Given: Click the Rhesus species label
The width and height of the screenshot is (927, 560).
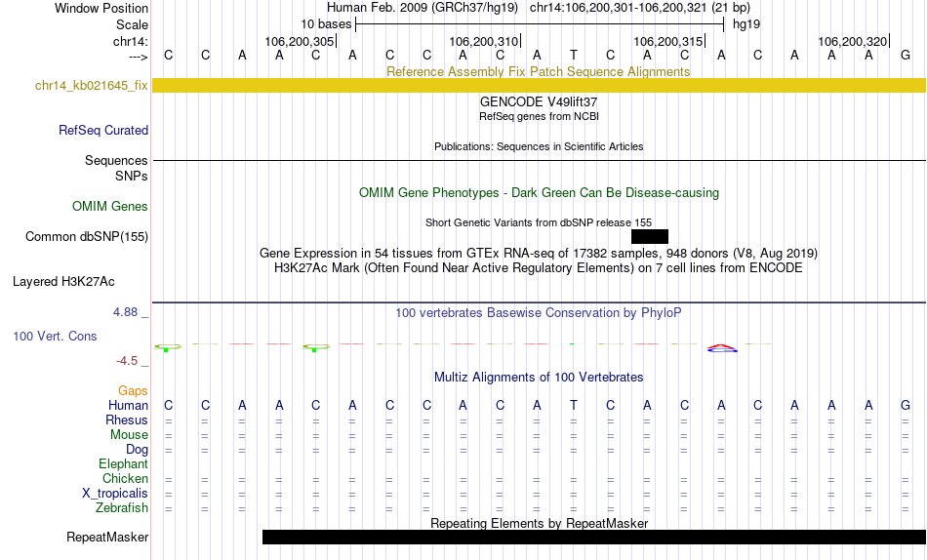Looking at the screenshot, I should pos(127,420).
